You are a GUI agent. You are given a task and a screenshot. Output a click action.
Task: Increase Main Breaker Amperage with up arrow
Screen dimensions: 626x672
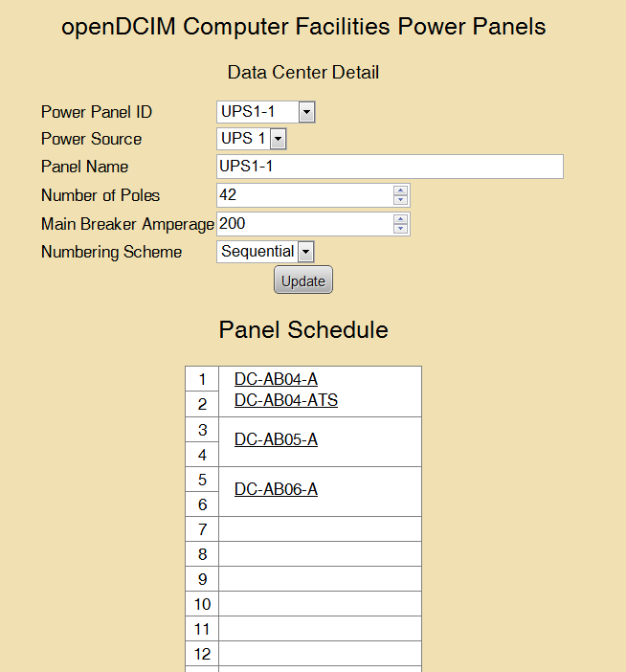pyautogui.click(x=400, y=219)
